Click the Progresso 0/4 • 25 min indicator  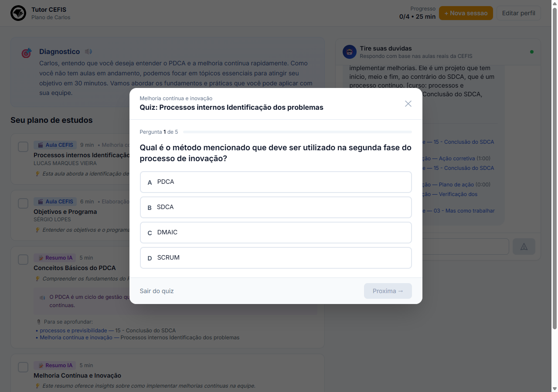[x=417, y=13]
